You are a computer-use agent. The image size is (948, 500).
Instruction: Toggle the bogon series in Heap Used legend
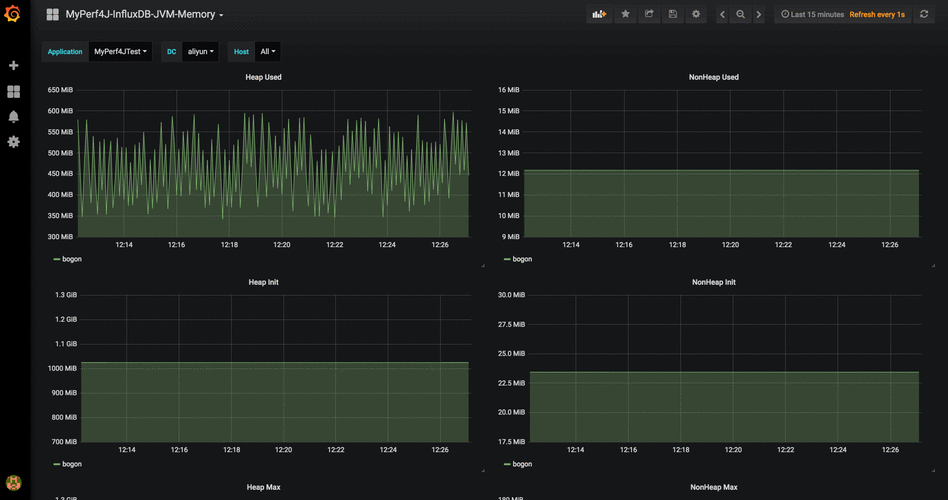(x=71, y=259)
